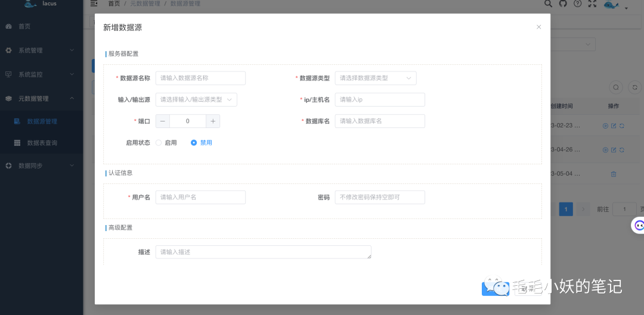Image resolution: width=644 pixels, height=315 pixels.
Task: Open 首页 in the sidebar
Action: click(x=42, y=26)
